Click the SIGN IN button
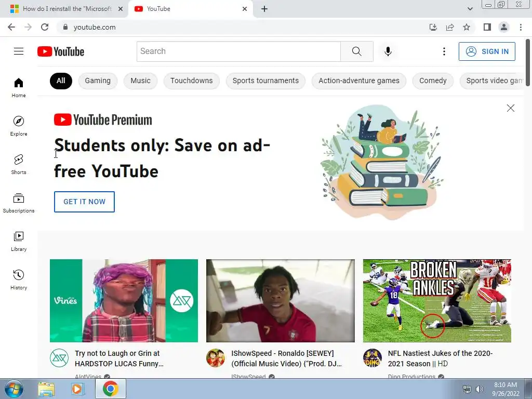The width and height of the screenshot is (532, 399). pyautogui.click(x=487, y=51)
